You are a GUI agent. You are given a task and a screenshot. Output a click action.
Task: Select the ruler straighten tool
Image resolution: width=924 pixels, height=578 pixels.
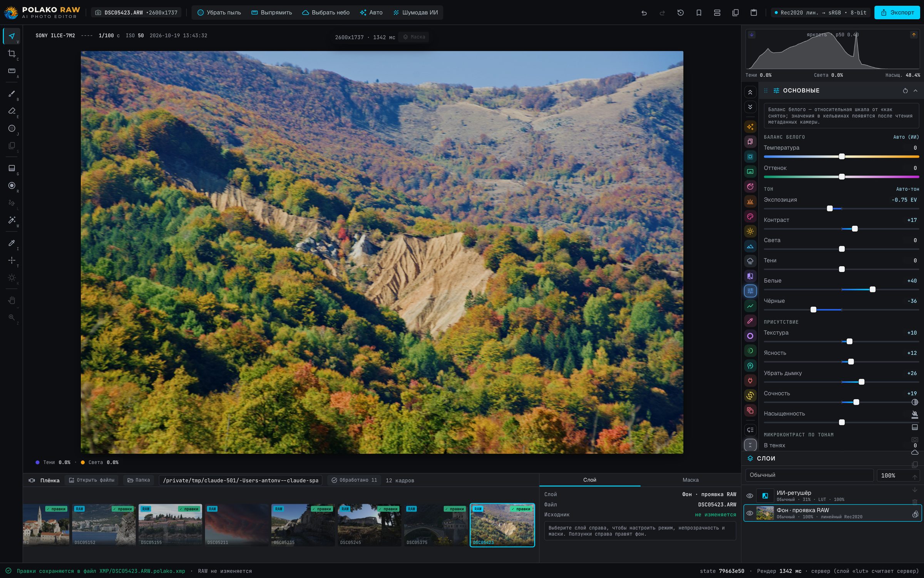click(12, 71)
